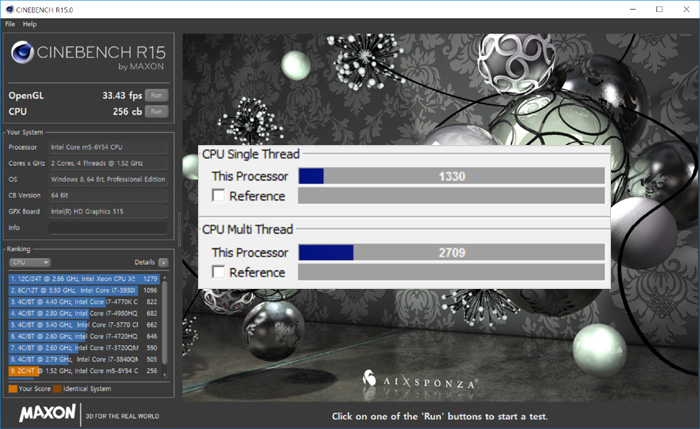Close the Cinebench window
This screenshot has width=700, height=429.
click(686, 9)
